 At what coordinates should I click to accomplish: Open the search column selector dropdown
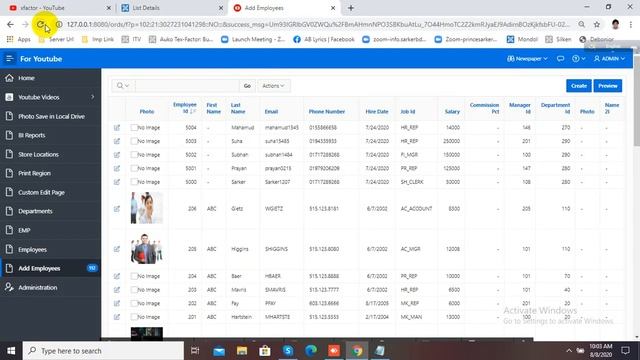pyautogui.click(x=123, y=86)
